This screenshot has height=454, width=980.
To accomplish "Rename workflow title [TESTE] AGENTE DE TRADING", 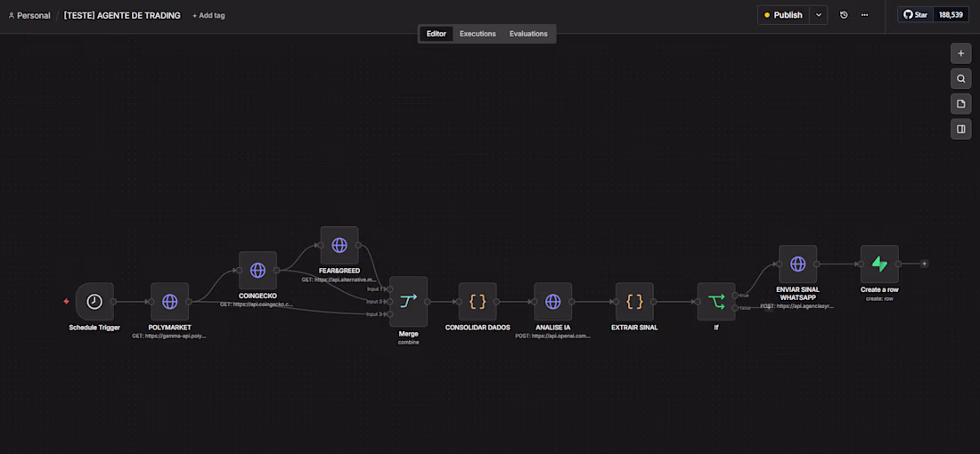I will (122, 16).
